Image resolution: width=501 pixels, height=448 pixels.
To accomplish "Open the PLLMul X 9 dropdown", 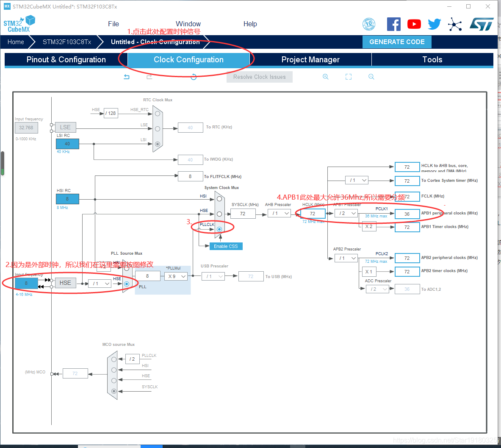I will tap(176, 276).
